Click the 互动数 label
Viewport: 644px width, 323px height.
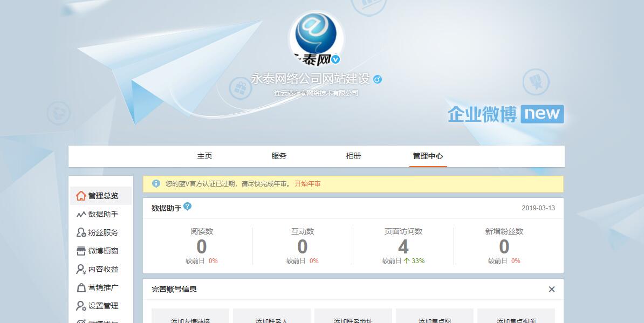click(x=303, y=231)
